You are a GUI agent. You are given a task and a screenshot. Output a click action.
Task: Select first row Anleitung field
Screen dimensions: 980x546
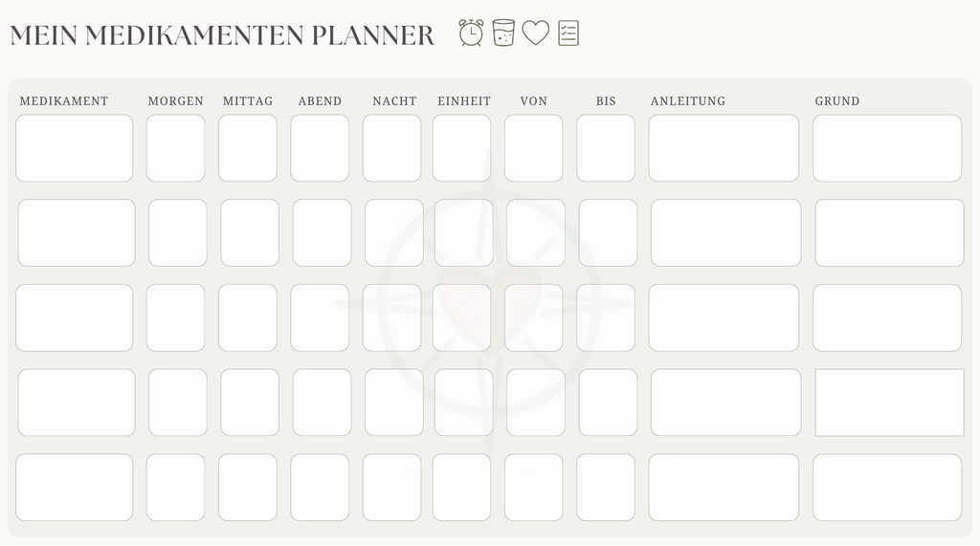click(x=724, y=148)
